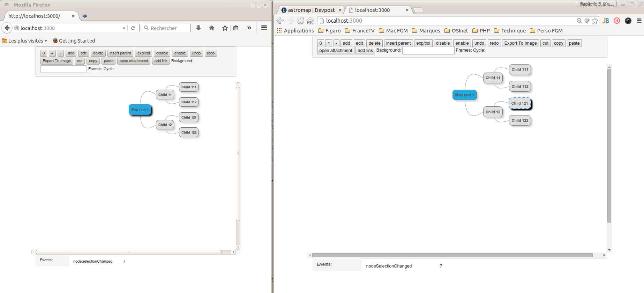
Task: Open PHP bookmarks folder
Action: click(481, 31)
